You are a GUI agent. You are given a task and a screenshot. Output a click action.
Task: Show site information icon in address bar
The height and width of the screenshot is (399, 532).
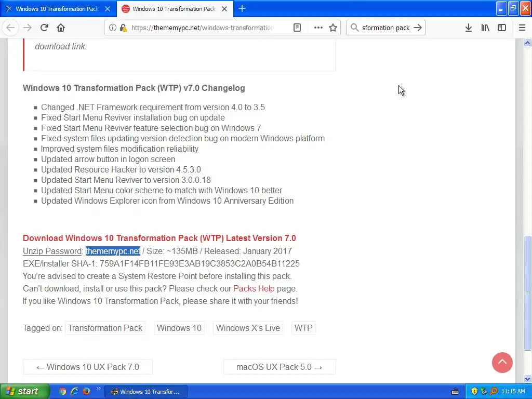[x=113, y=28]
